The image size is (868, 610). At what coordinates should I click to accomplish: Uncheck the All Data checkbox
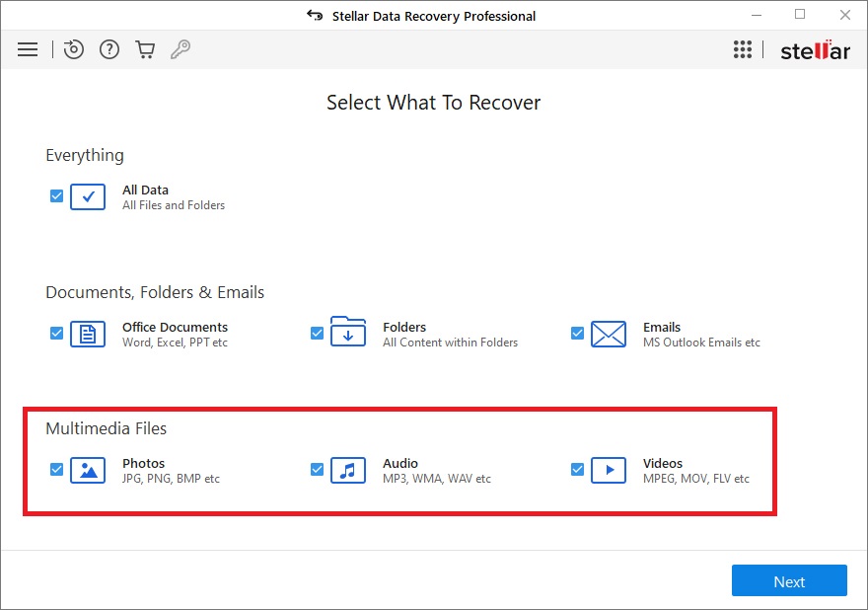pos(56,196)
